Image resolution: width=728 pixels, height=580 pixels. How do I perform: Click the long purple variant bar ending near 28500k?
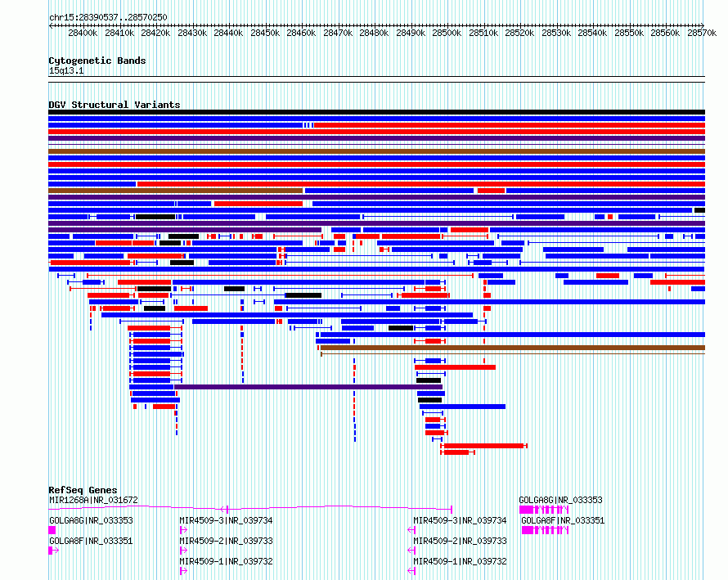click(308, 387)
